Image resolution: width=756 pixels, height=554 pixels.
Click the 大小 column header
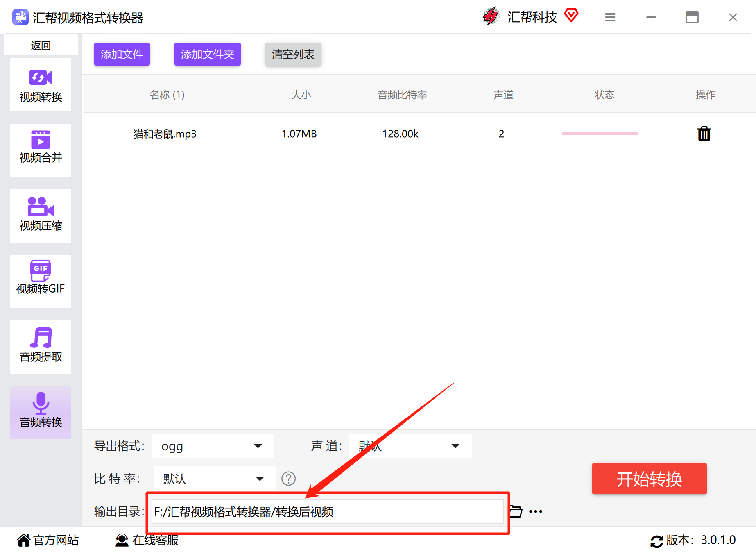click(301, 95)
